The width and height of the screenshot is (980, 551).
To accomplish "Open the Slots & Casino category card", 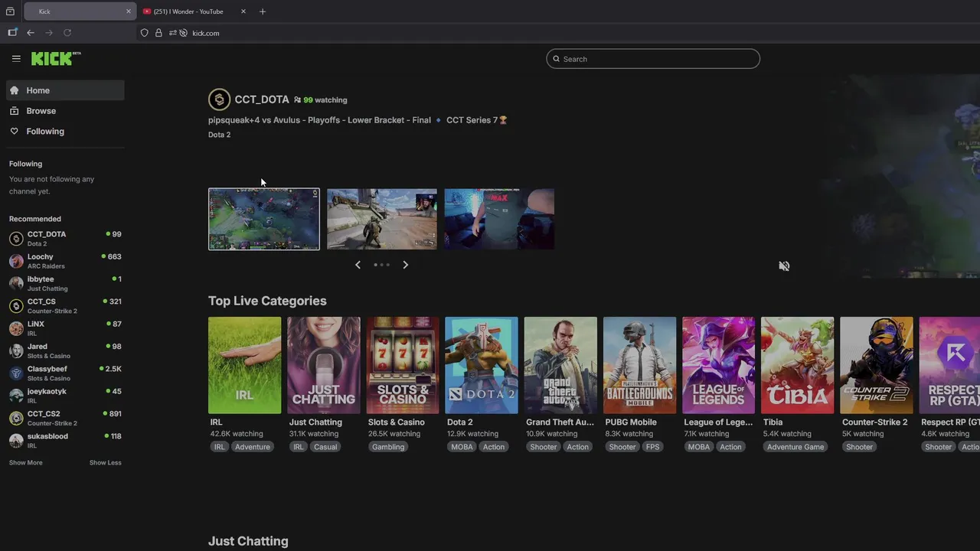I will (x=403, y=365).
